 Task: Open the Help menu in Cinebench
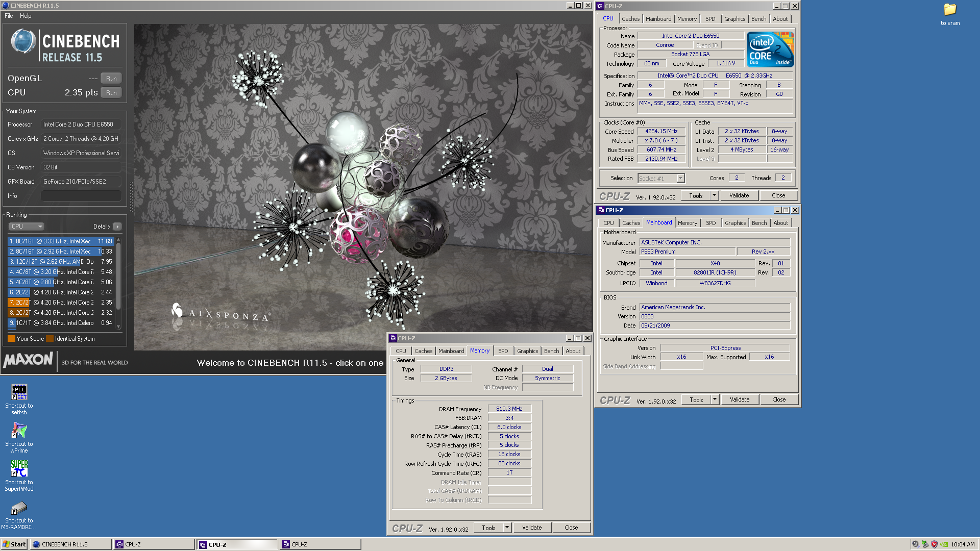26,16
